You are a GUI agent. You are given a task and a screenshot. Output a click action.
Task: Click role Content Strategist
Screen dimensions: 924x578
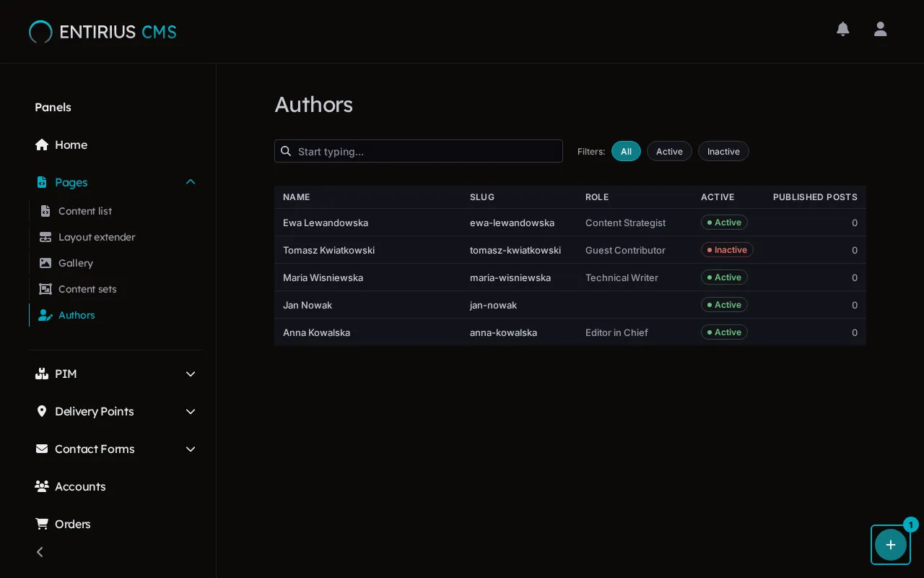click(x=625, y=223)
